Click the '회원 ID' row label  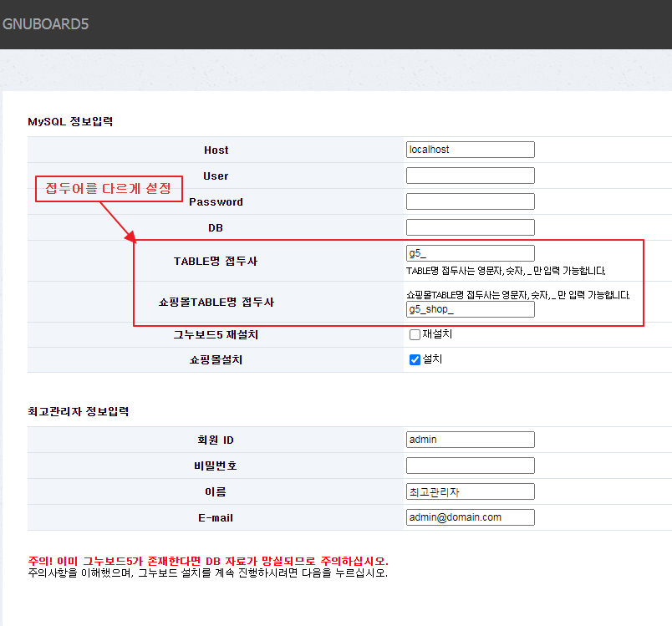[216, 440]
